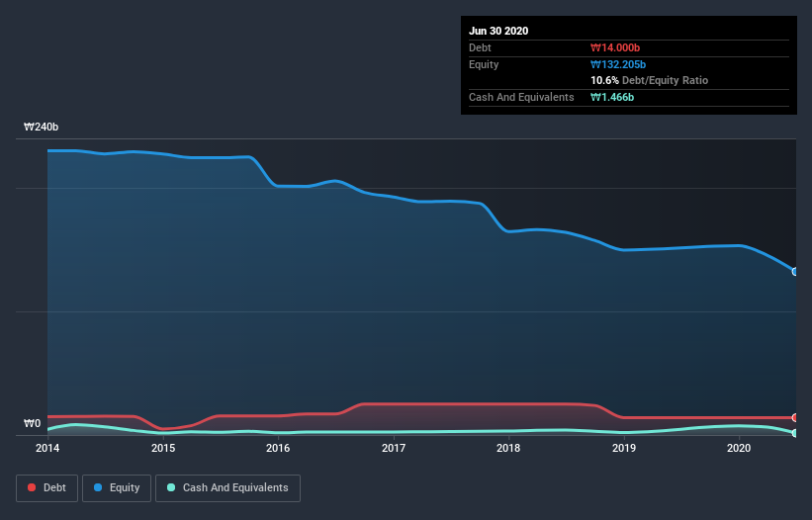Click the 10.6% Debt/Equity Ratio text
Screen dimensions: 812x520
tap(650, 80)
